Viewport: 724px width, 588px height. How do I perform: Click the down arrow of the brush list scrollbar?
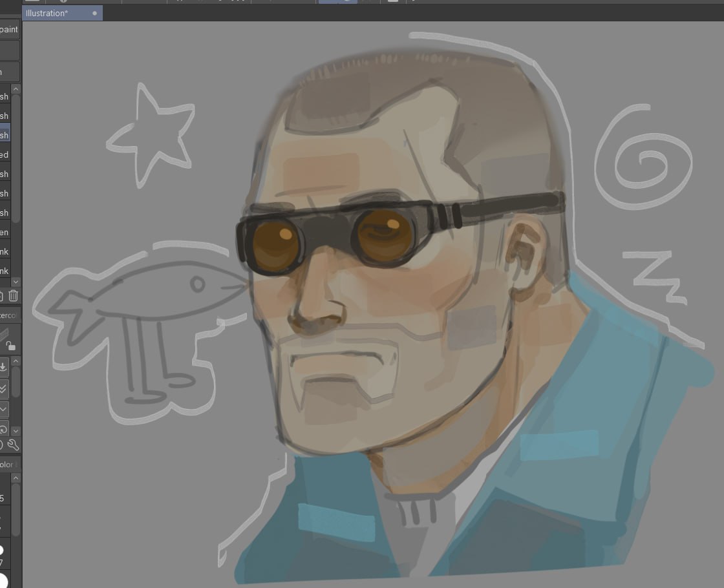(16, 282)
